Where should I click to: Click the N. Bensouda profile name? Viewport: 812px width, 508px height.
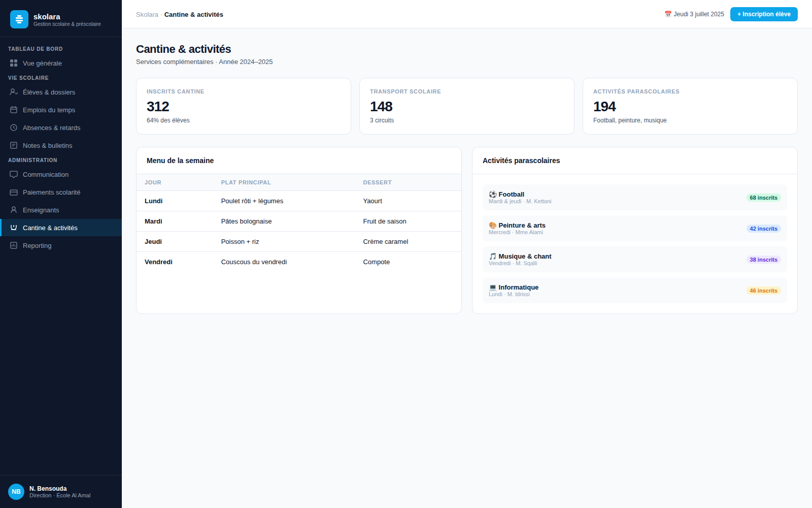click(48, 489)
